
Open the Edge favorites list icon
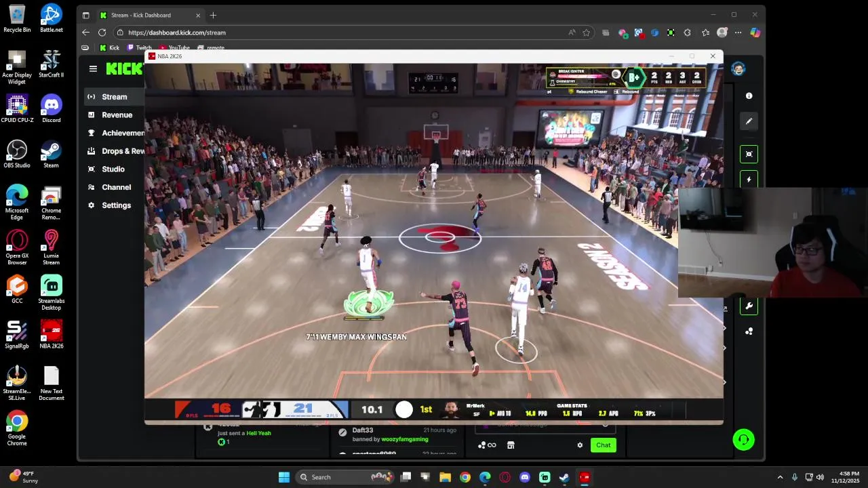click(705, 33)
